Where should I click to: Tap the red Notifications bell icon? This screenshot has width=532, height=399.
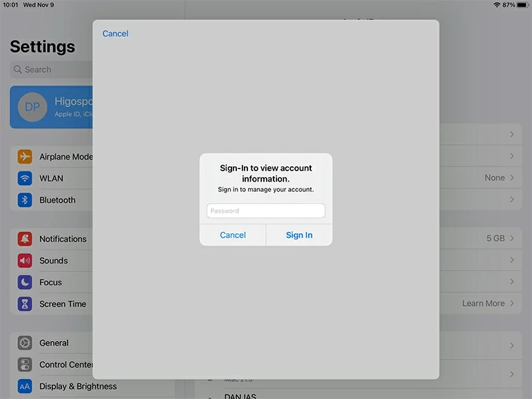point(25,239)
